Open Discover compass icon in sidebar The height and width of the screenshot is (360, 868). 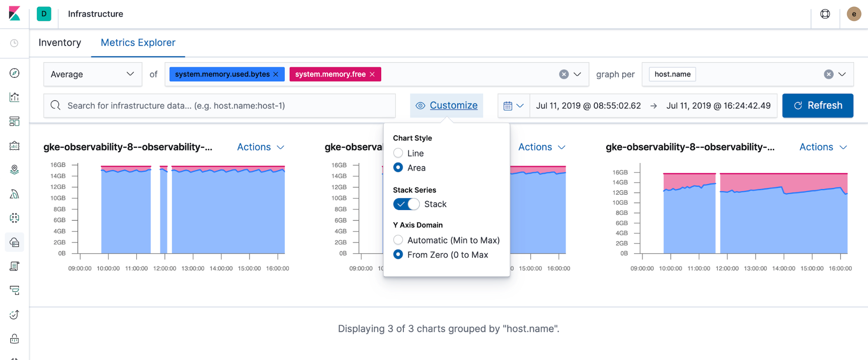(x=14, y=73)
